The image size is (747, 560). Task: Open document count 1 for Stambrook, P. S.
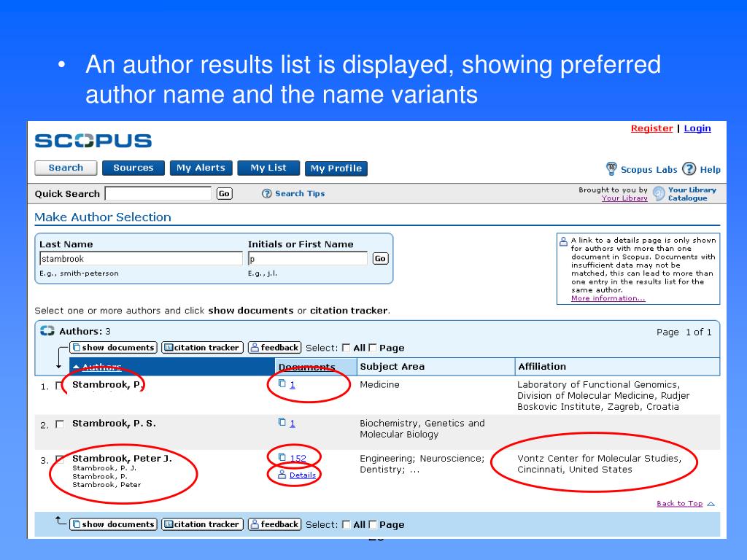[293, 424]
